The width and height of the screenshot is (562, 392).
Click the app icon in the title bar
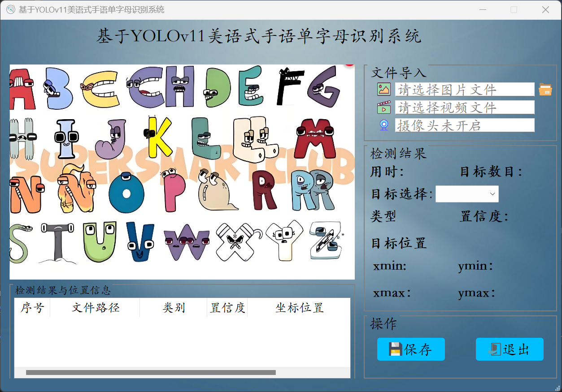pos(10,9)
